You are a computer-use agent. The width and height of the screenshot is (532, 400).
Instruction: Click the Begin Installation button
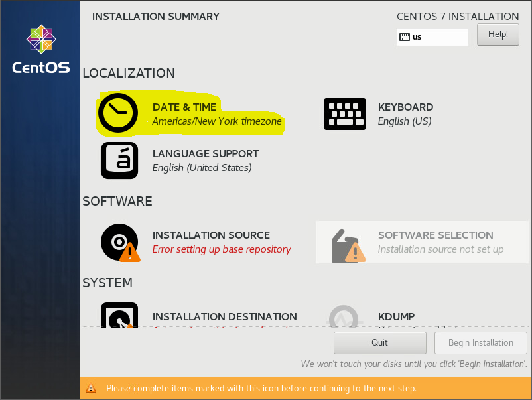(x=480, y=342)
